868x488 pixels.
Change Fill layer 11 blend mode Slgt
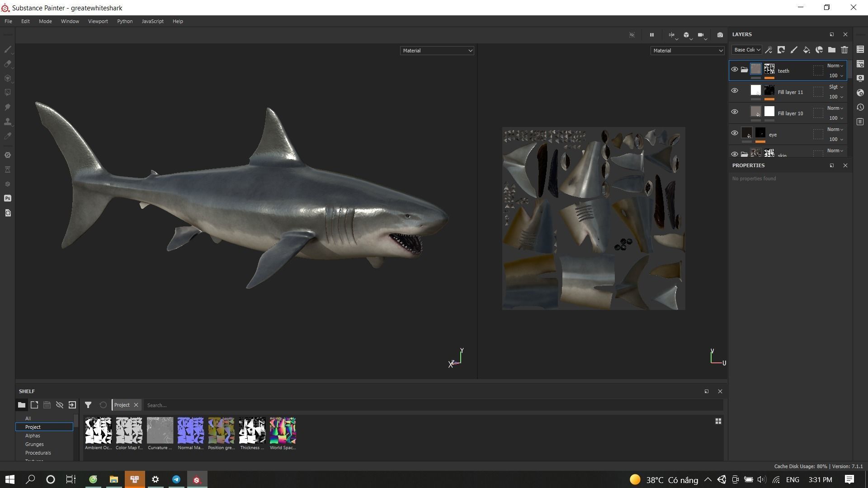835,87
